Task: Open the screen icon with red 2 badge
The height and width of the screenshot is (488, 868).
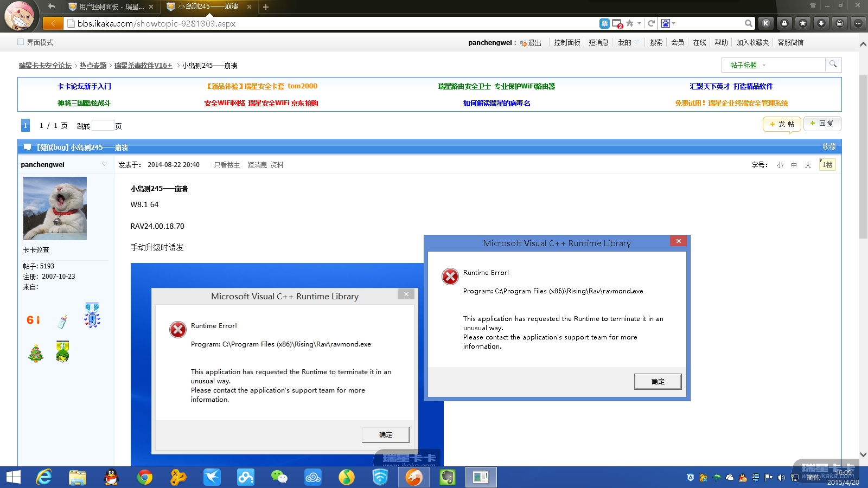Action: click(617, 23)
